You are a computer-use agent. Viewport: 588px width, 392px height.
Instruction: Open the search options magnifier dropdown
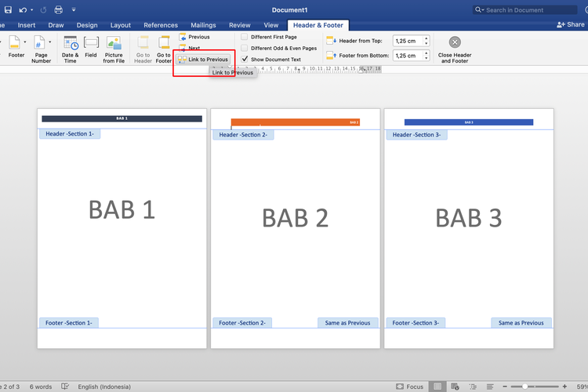(x=480, y=10)
